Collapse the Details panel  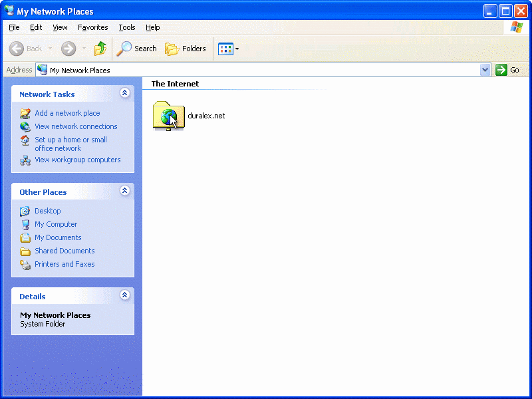point(124,296)
